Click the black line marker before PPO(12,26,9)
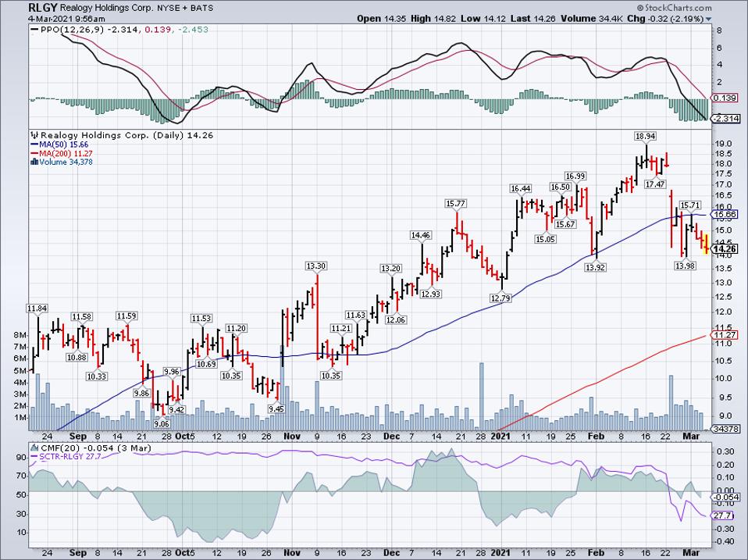This screenshot has width=748, height=560. (34, 30)
